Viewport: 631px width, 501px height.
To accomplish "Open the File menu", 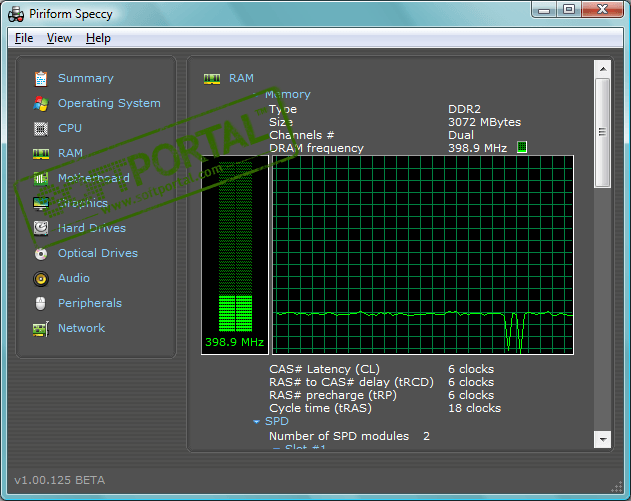I will tap(24, 38).
